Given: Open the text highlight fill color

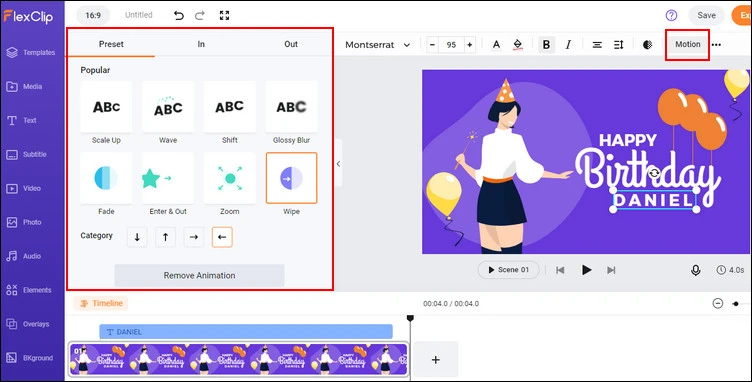Looking at the screenshot, I should pos(517,45).
